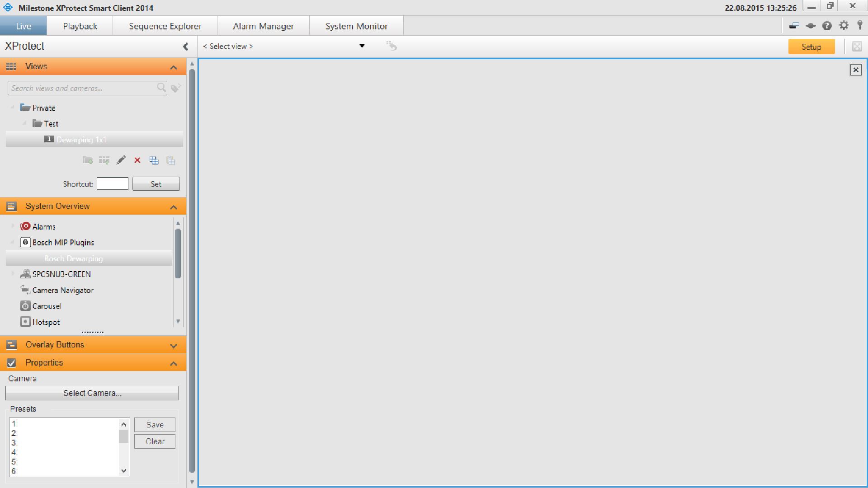Click the paste view icon

(x=170, y=160)
